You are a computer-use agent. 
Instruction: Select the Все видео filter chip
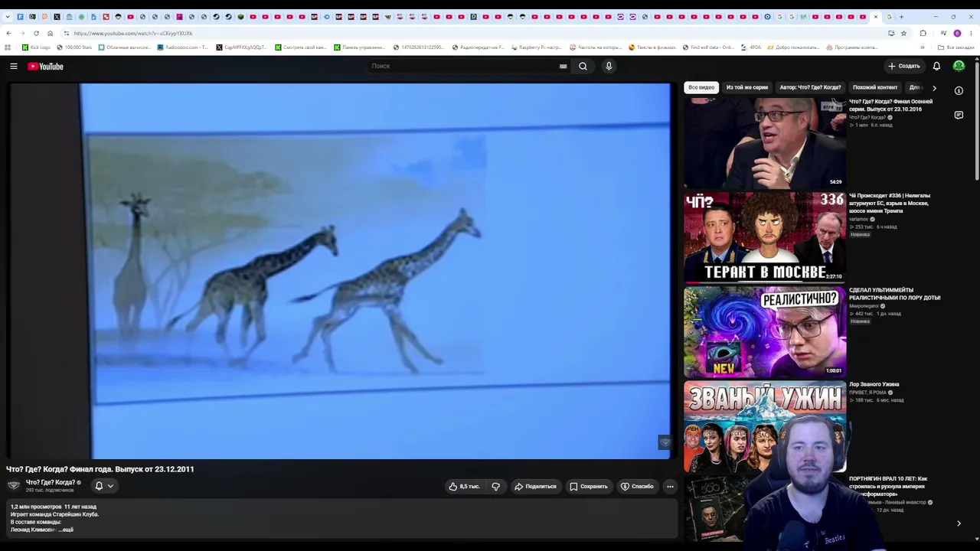click(x=701, y=87)
